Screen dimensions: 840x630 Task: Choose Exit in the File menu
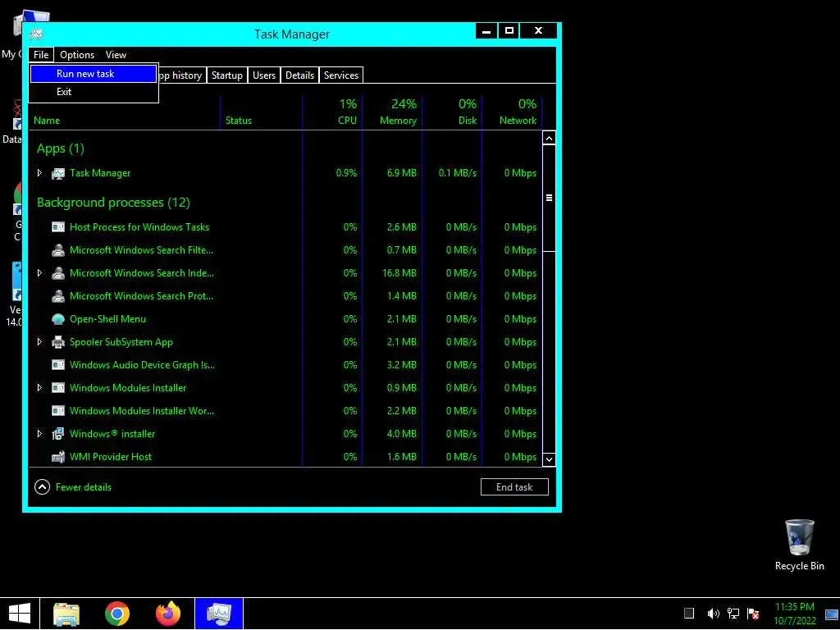coord(94,92)
